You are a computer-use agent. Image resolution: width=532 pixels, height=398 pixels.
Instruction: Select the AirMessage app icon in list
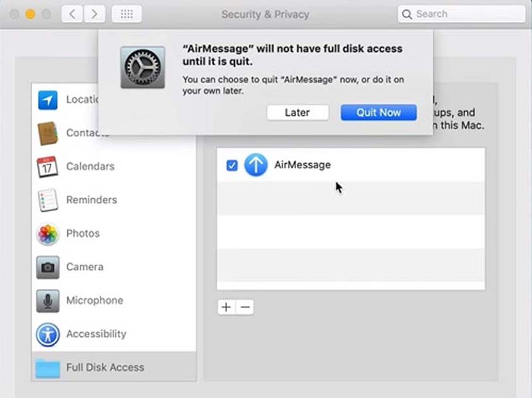tap(256, 165)
